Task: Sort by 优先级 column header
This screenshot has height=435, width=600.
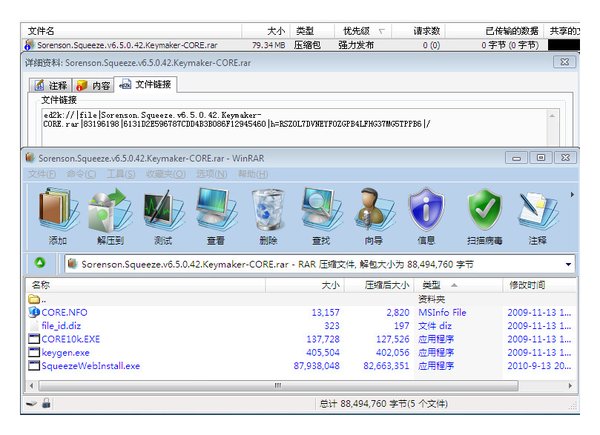Action: tap(363, 31)
